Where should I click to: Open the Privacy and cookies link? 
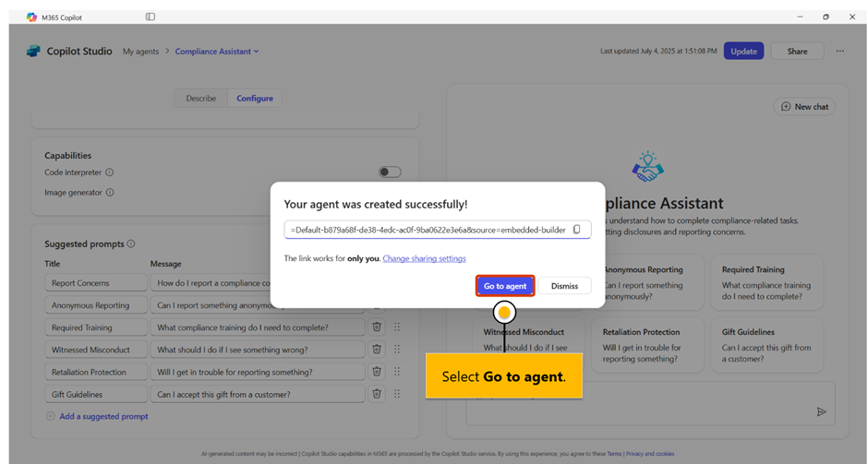point(650,454)
